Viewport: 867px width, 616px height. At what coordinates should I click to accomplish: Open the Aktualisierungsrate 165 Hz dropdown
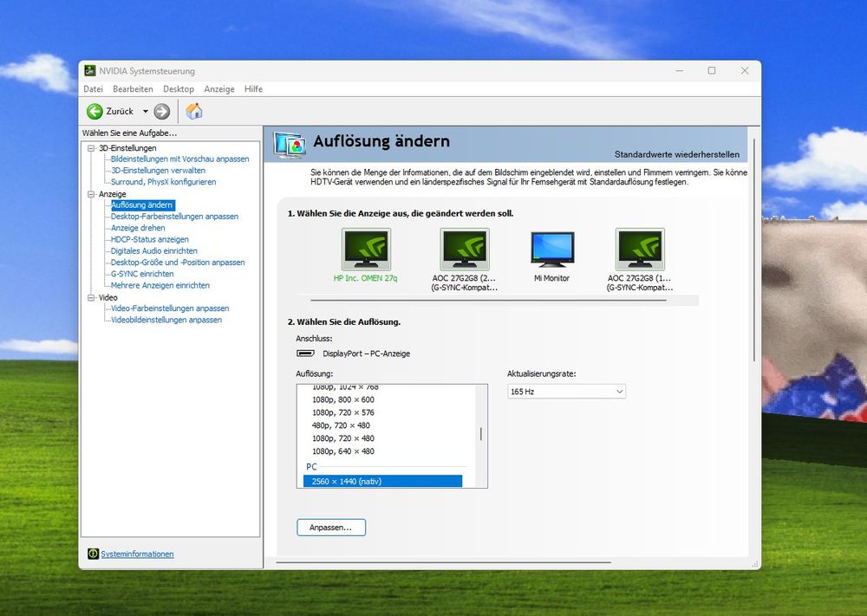(566, 392)
